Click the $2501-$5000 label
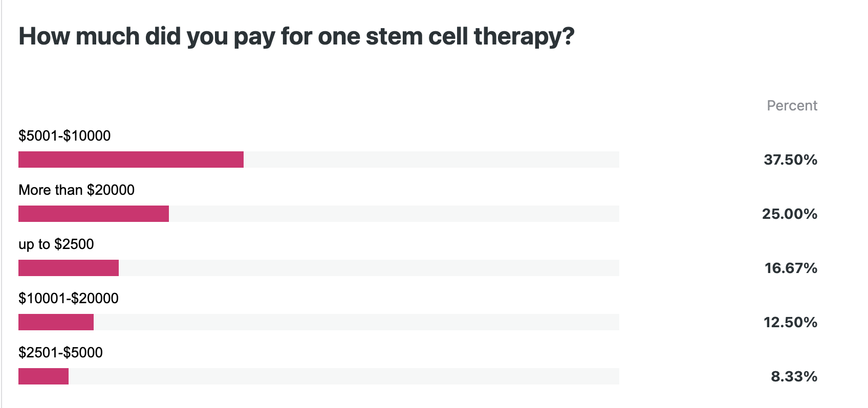 pyautogui.click(x=60, y=352)
